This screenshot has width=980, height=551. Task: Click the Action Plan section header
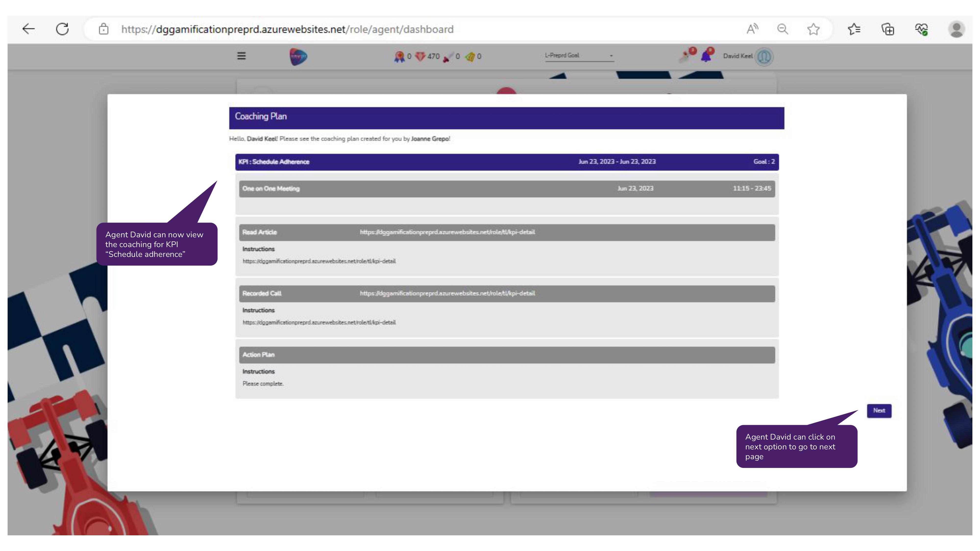[x=507, y=355]
